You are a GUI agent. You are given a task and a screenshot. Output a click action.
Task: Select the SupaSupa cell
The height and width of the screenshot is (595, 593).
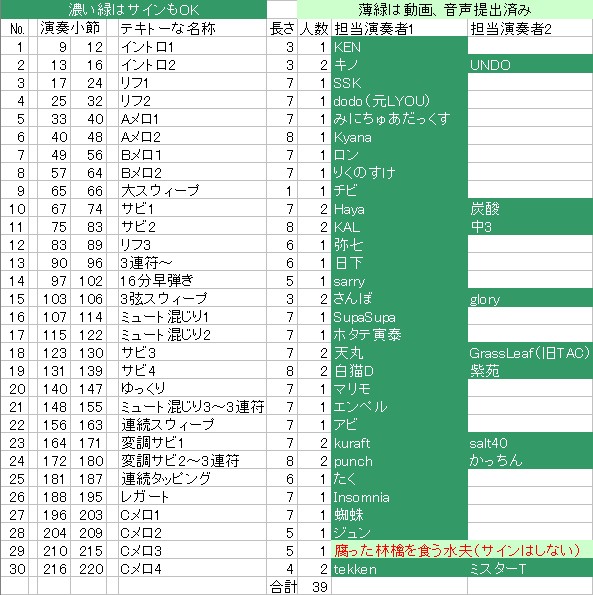click(x=400, y=317)
